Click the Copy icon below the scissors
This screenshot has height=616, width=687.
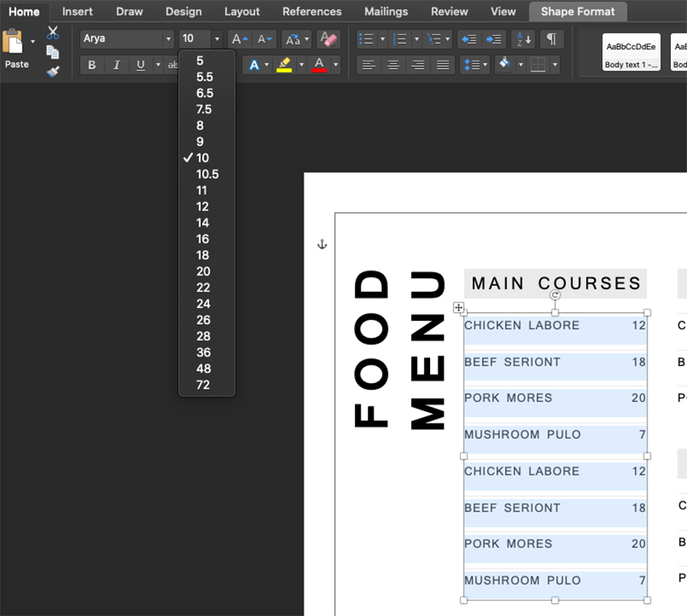click(x=52, y=50)
